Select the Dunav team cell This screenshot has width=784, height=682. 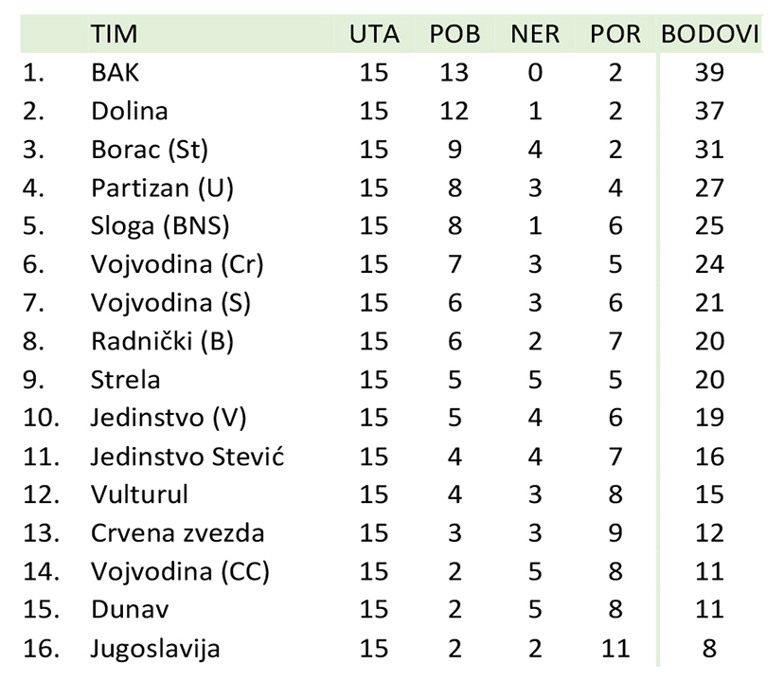[130, 610]
